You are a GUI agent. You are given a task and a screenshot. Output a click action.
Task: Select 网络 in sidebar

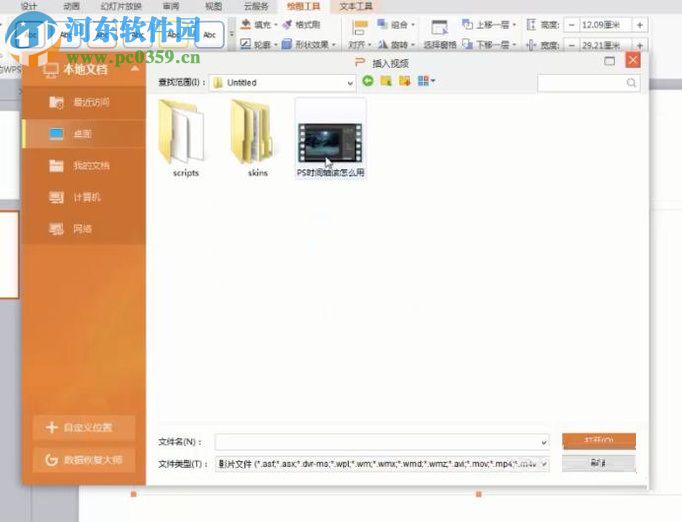(84, 229)
